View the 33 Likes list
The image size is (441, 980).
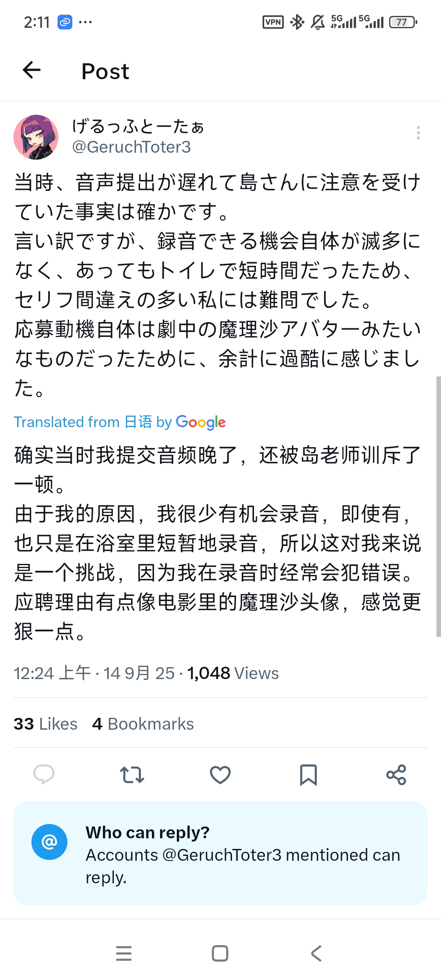(x=45, y=724)
